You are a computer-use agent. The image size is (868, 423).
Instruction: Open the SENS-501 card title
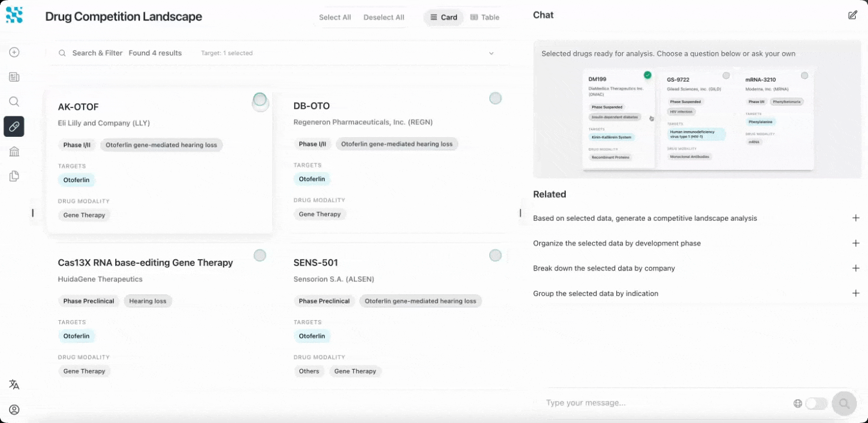click(316, 263)
